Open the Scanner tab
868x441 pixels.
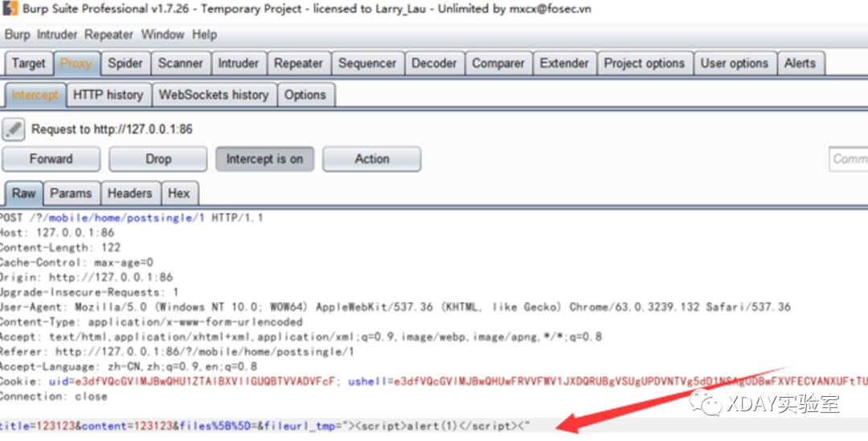pyautogui.click(x=181, y=63)
